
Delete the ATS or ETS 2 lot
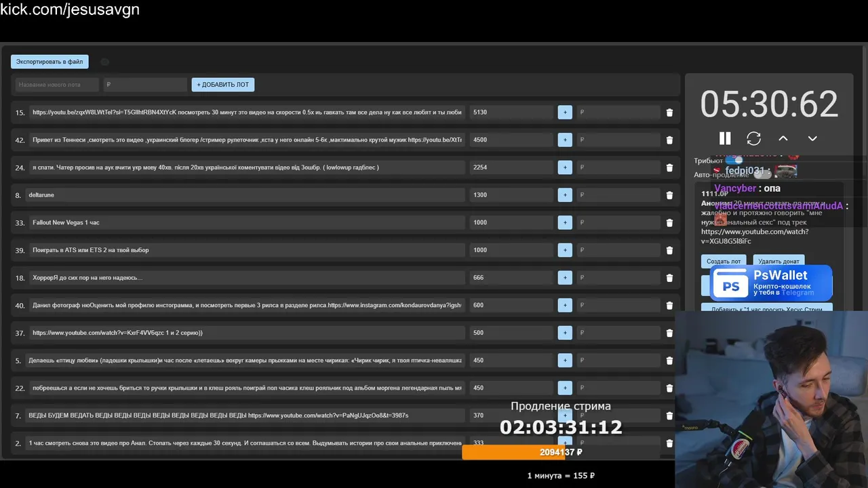pos(669,250)
